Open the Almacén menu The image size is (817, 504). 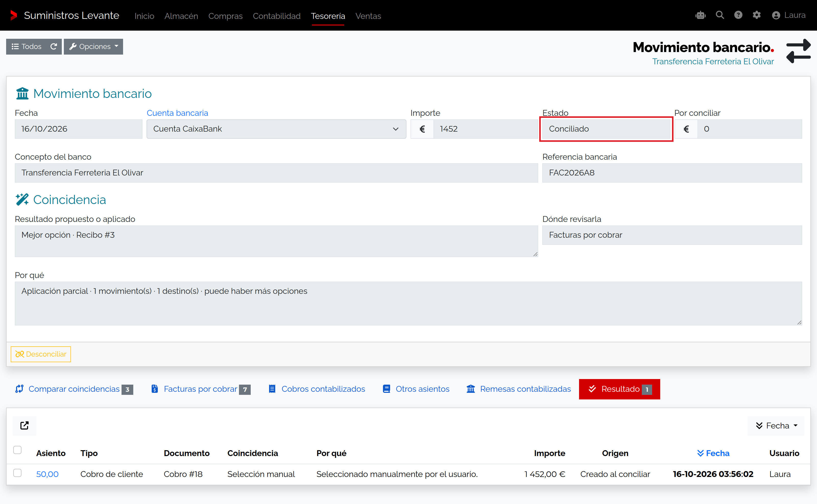click(181, 16)
